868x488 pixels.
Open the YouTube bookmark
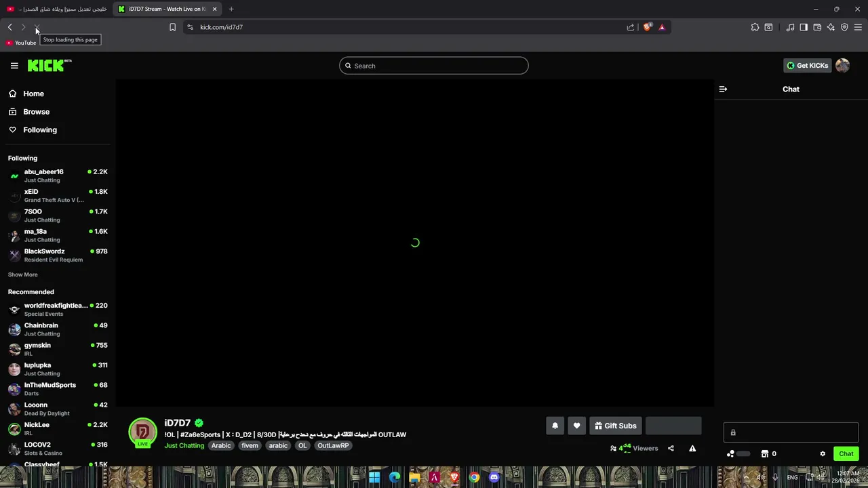click(x=21, y=43)
